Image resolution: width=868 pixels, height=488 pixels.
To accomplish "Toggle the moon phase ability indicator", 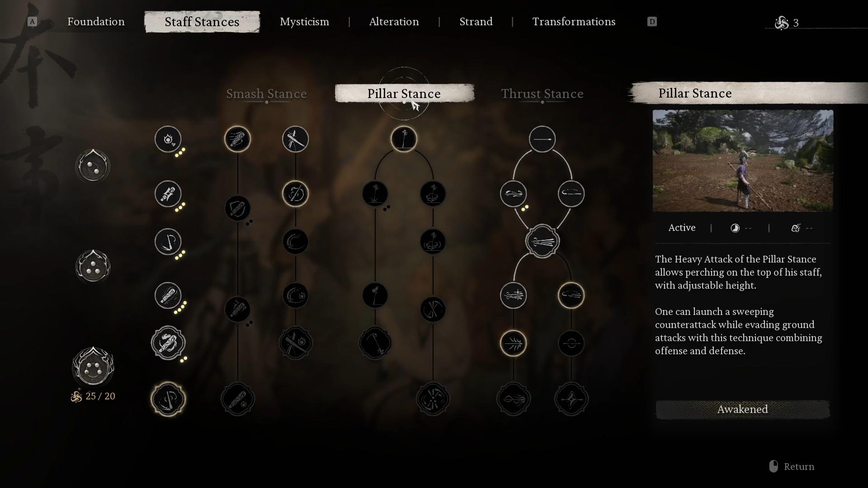I will click(x=735, y=228).
